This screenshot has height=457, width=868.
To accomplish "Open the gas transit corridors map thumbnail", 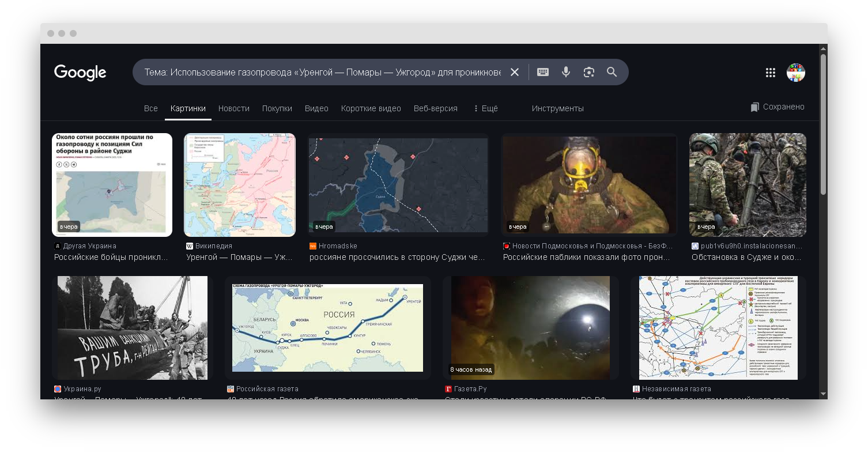I will pyautogui.click(x=718, y=327).
